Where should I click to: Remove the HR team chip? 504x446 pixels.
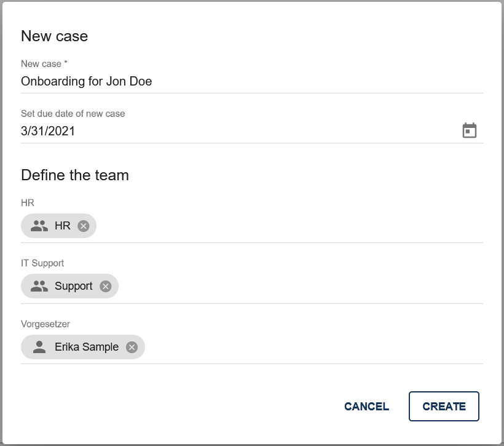[x=84, y=226]
